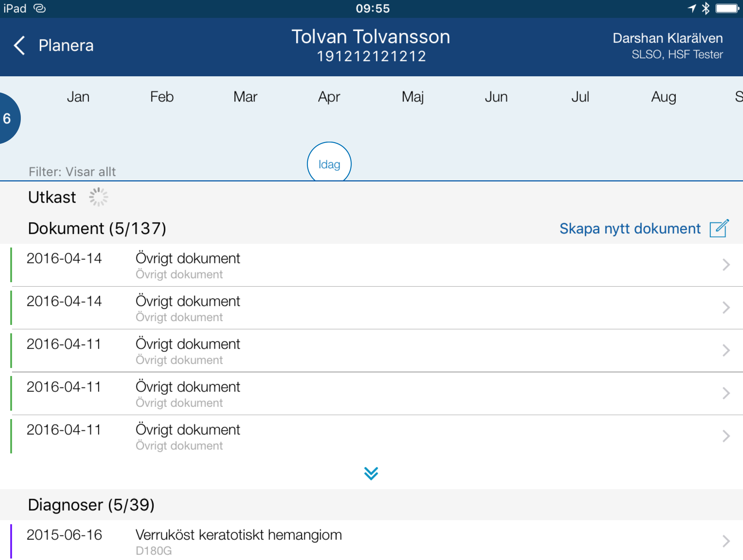Screen dimensions: 743x560
Task: Select Jun on the timeline
Action: (x=496, y=97)
